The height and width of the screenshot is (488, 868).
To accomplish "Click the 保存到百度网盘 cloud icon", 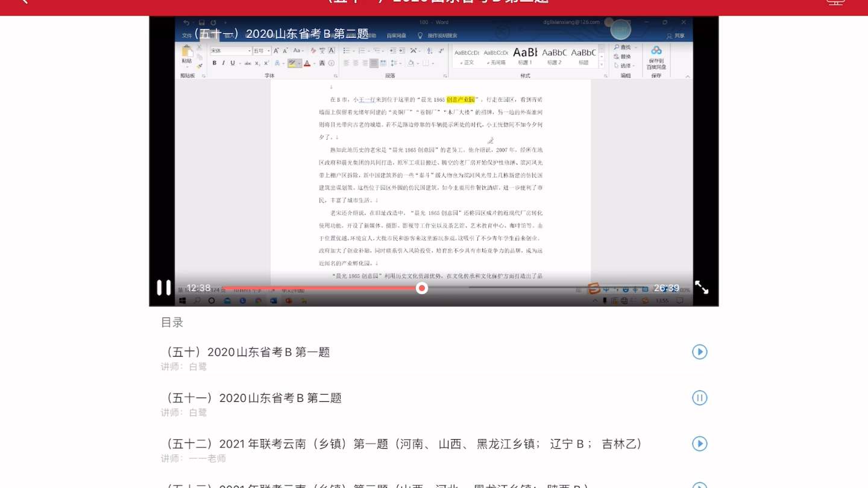I will tap(656, 51).
